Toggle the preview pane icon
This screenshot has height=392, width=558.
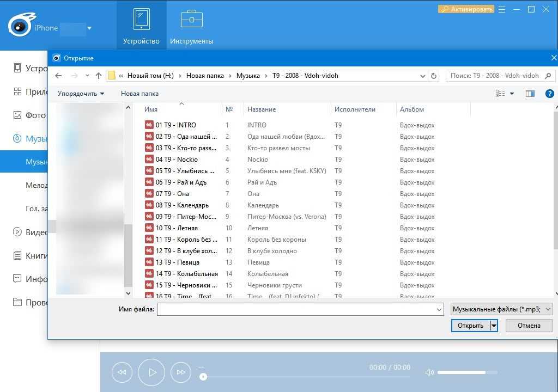[x=530, y=94]
